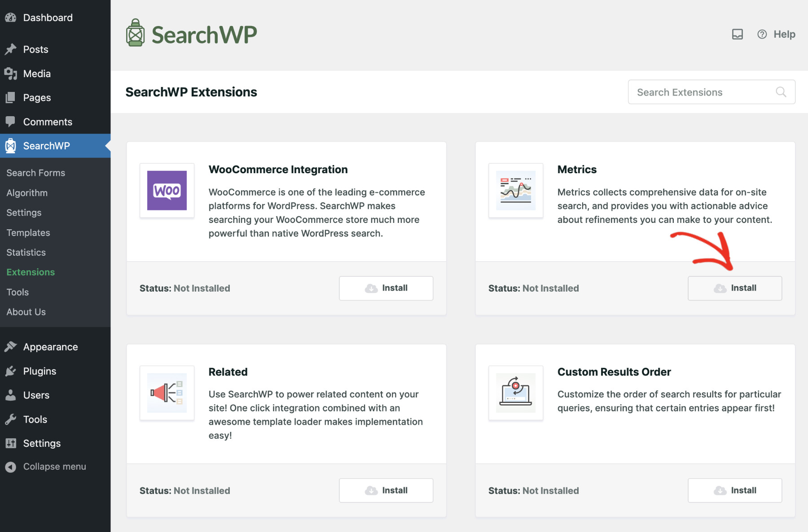Open the Appearance menu item

tap(55, 347)
